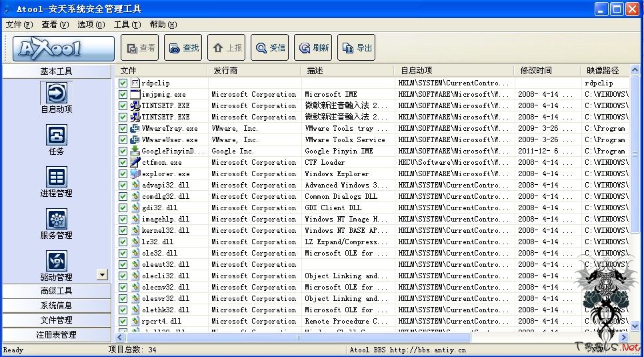Click the 刷新 refresh toolbar button
Image resolution: width=644 pixels, height=357 pixels.
(x=313, y=47)
